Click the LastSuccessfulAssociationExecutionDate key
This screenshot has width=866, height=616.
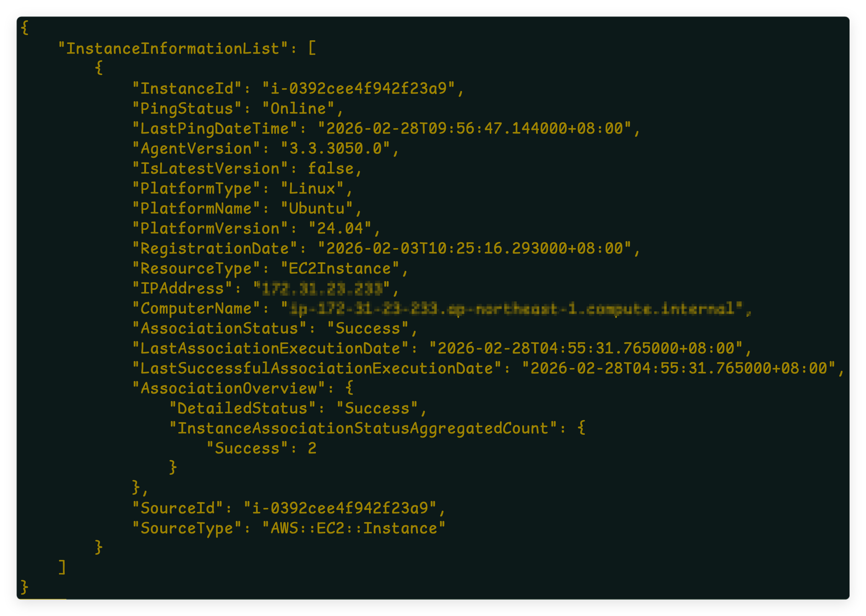click(x=317, y=368)
